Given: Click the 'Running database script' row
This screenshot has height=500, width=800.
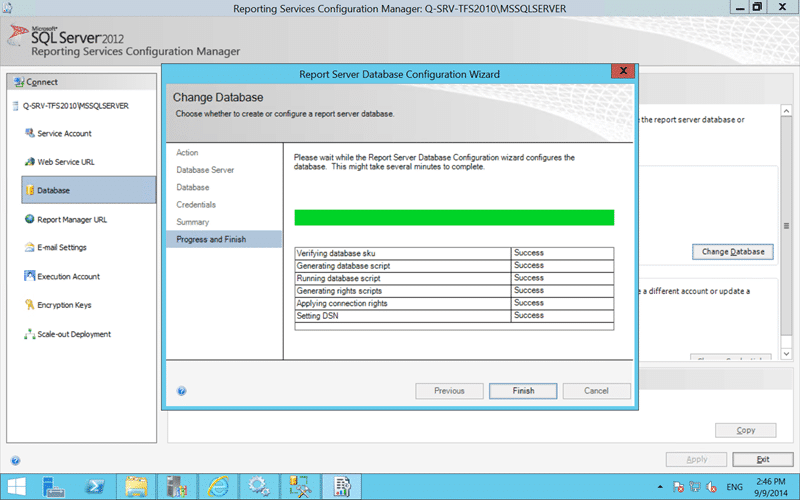Looking at the screenshot, I should pos(454,278).
